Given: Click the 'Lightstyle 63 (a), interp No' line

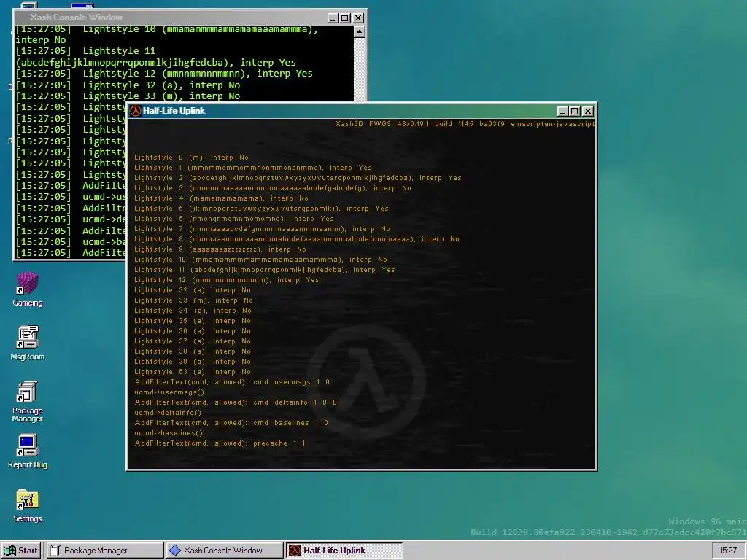Looking at the screenshot, I should [x=193, y=372].
